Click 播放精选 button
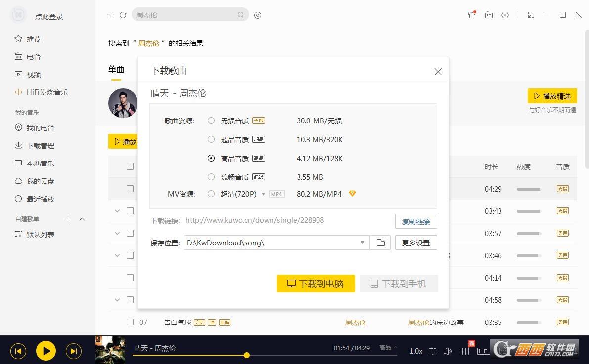Screen dimensions: 589x364 (x=552, y=96)
